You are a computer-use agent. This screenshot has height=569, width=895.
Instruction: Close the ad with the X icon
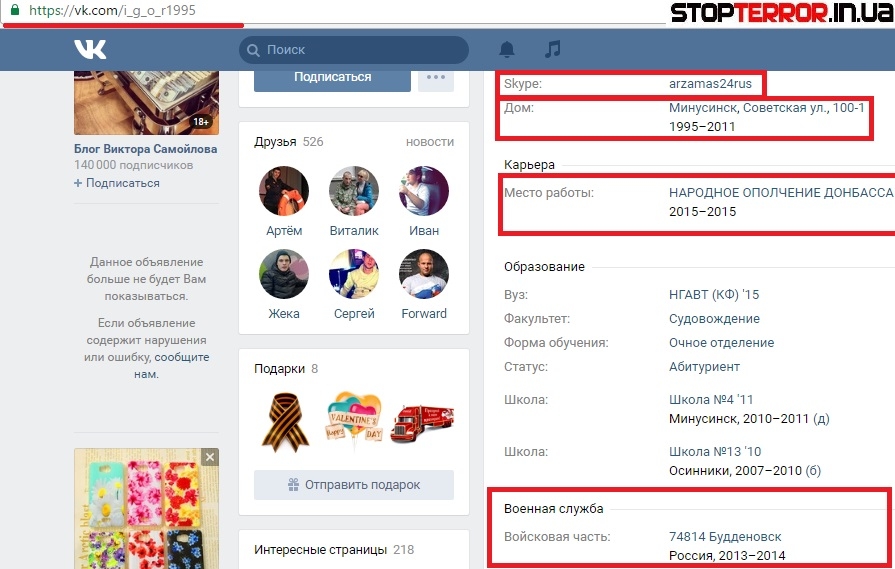pyautogui.click(x=209, y=457)
